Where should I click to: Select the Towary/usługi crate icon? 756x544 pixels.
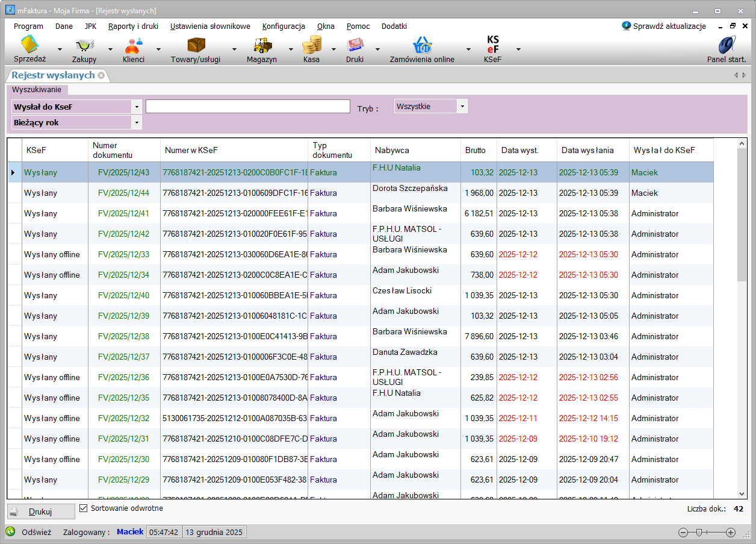click(196, 45)
